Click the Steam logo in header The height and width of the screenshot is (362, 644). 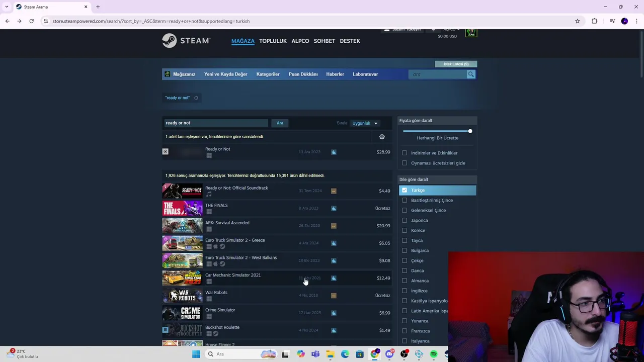coord(186,41)
